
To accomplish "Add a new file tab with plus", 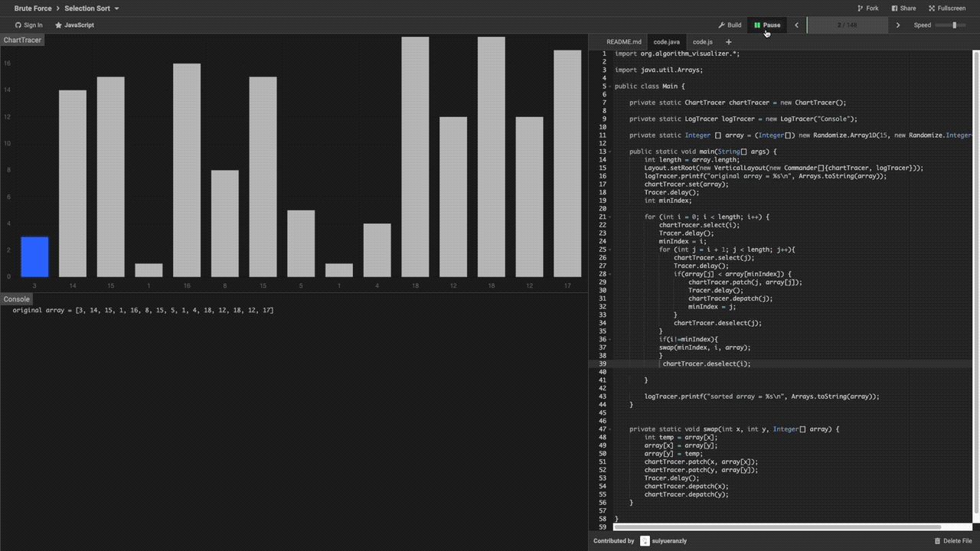I will pyautogui.click(x=728, y=42).
